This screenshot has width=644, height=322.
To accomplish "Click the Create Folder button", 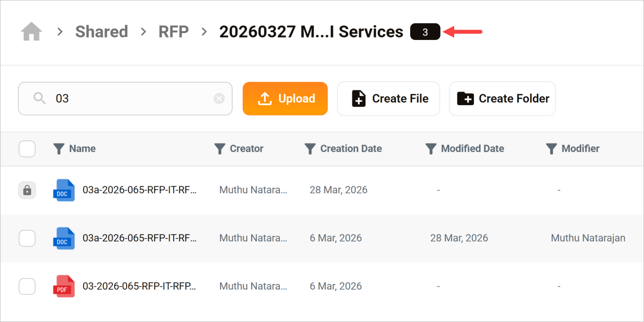I will coord(502,99).
